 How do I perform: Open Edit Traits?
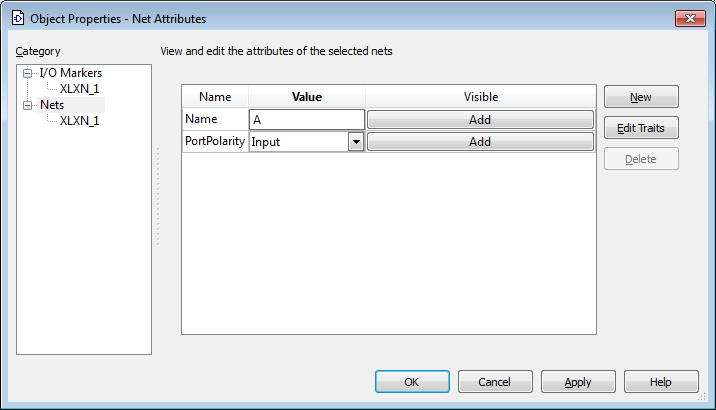(x=641, y=128)
